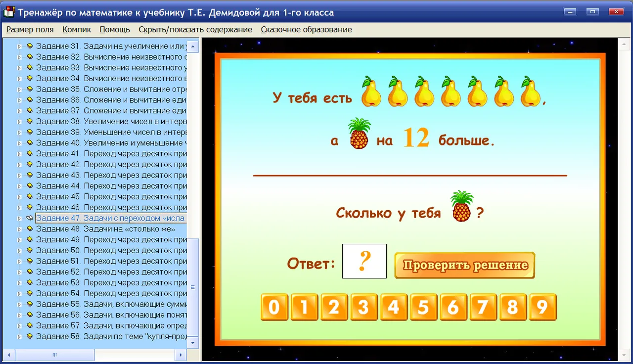
Task: Open the Компик menu
Action: (77, 30)
